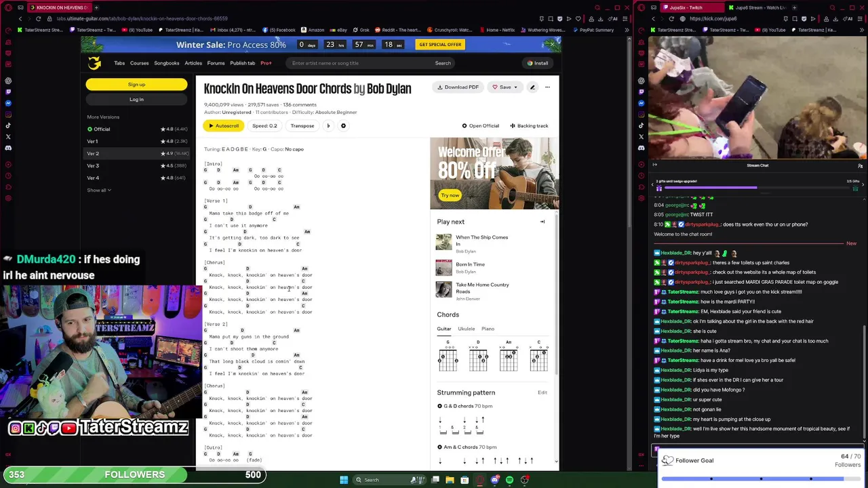The width and height of the screenshot is (868, 488).
Task: Select Ver 4 in More Versions
Action: coord(137,178)
